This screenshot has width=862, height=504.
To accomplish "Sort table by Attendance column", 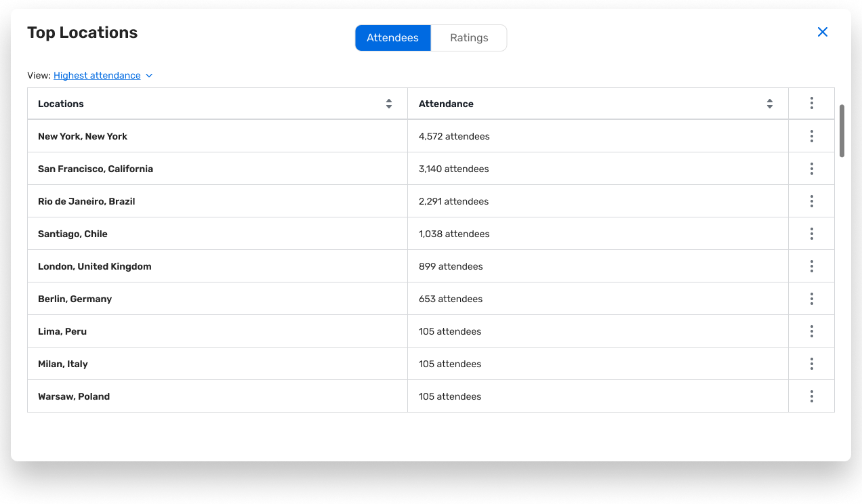I will tap(770, 104).
